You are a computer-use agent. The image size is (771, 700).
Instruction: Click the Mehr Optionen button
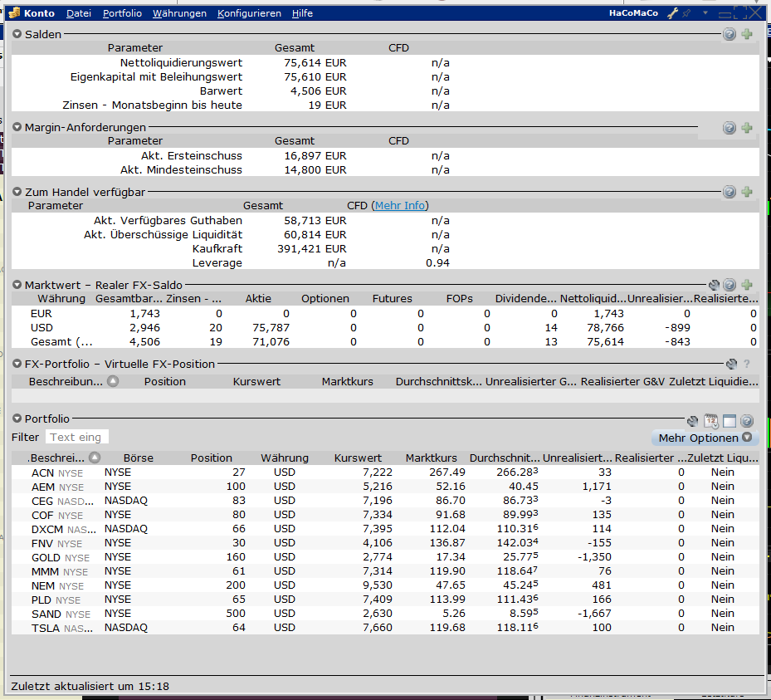[x=705, y=438]
